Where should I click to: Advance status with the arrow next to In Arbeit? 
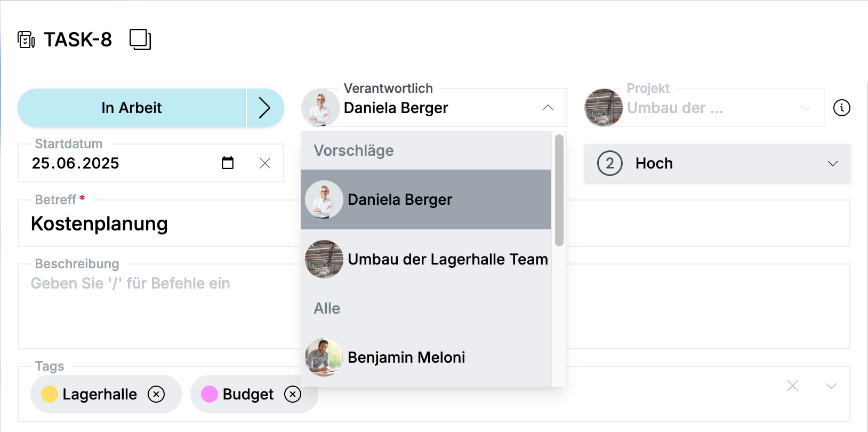tap(265, 108)
